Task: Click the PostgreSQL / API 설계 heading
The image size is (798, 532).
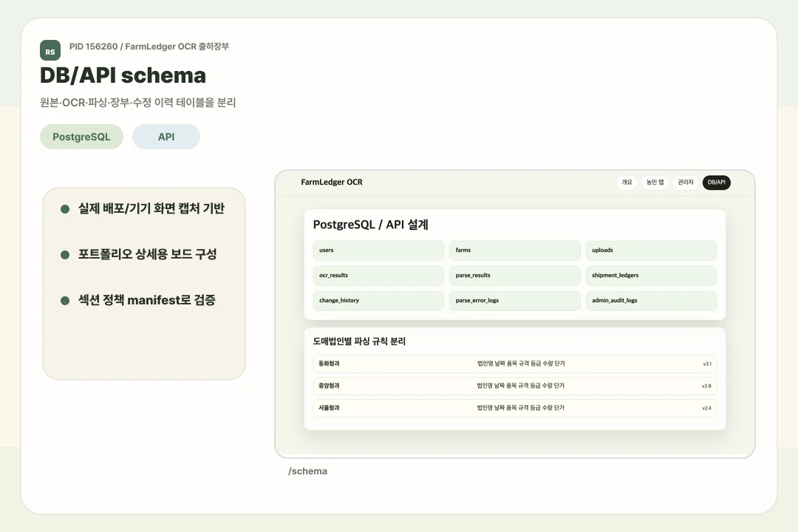Action: [x=370, y=225]
